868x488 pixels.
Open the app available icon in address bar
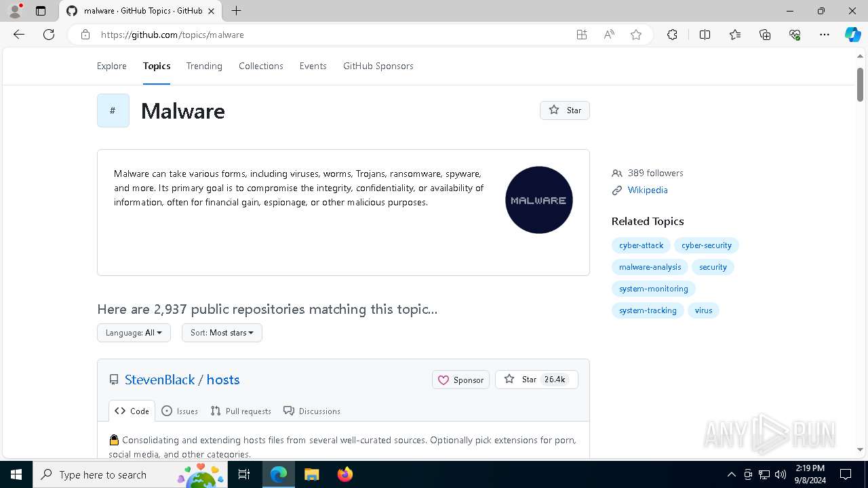point(582,35)
